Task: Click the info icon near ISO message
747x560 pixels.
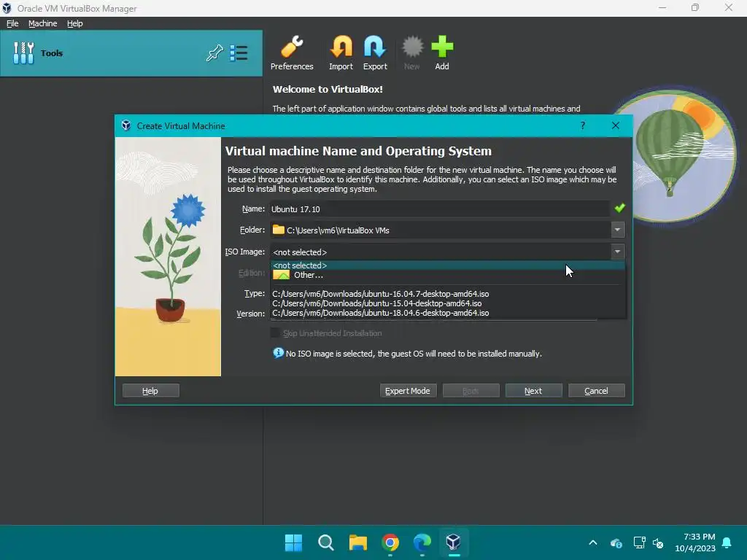Action: click(x=278, y=353)
